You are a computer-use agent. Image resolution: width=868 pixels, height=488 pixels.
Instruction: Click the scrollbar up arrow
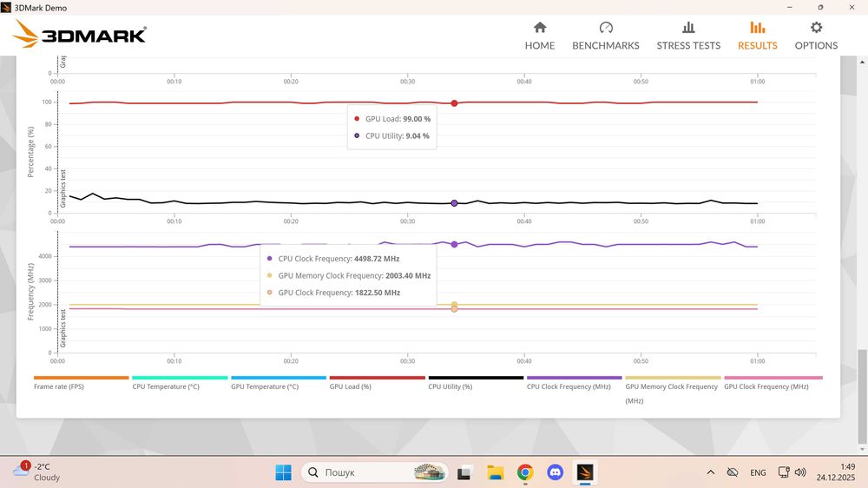(x=862, y=62)
